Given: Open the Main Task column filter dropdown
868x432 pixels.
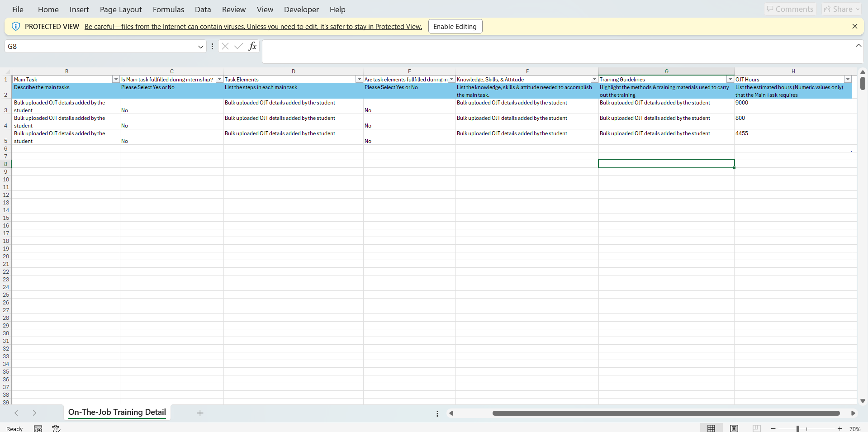Looking at the screenshot, I should click(116, 79).
